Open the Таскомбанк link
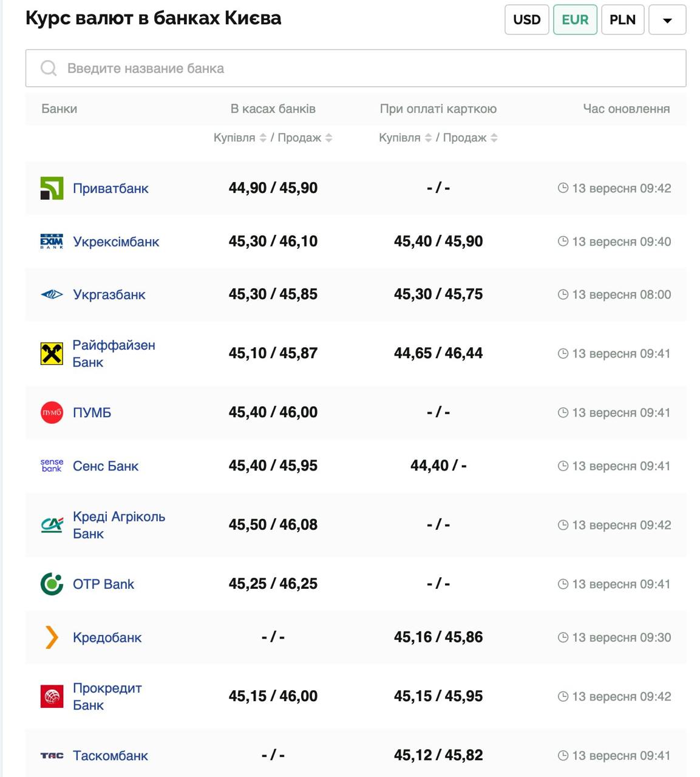 coord(110,756)
